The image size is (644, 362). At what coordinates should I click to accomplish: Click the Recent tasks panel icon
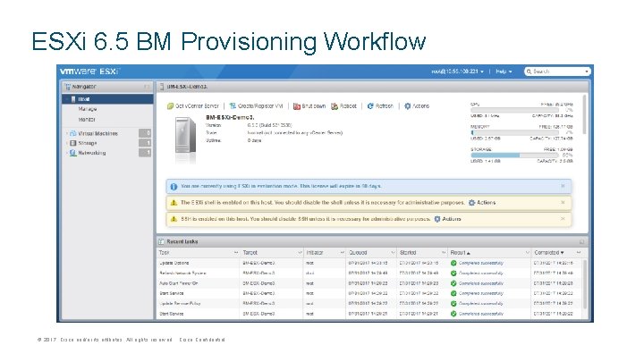(x=161, y=241)
